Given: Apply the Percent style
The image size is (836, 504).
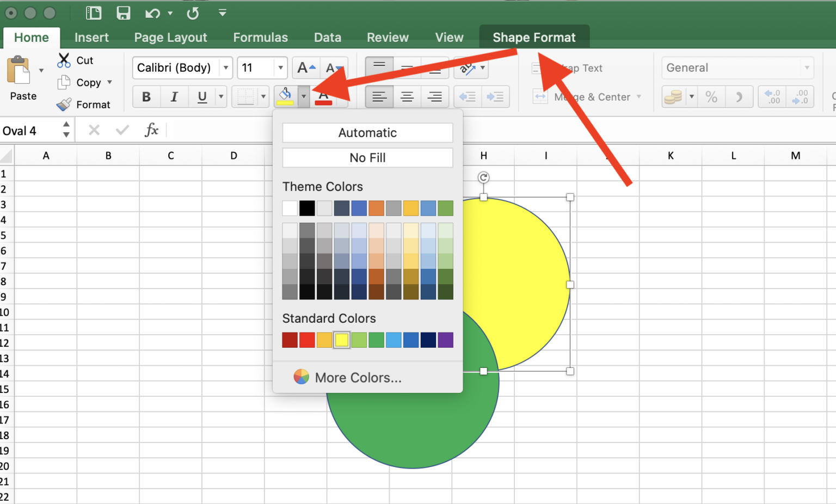Looking at the screenshot, I should [x=711, y=96].
